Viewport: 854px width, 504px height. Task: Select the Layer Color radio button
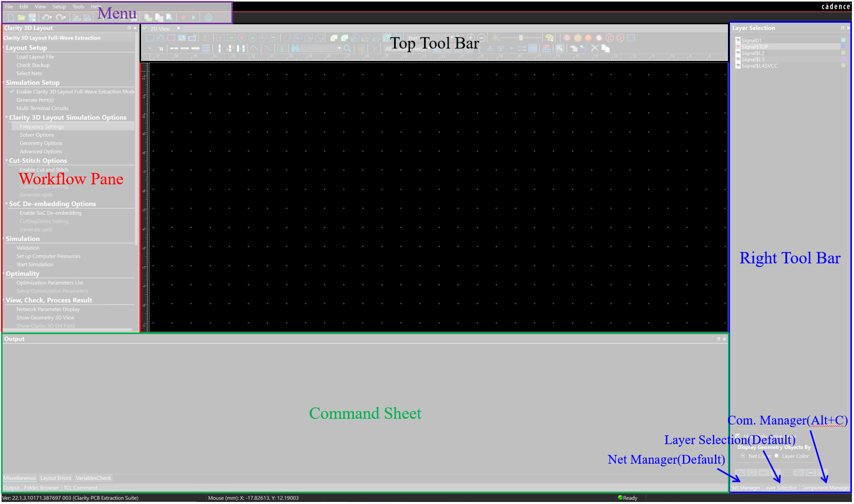point(777,456)
